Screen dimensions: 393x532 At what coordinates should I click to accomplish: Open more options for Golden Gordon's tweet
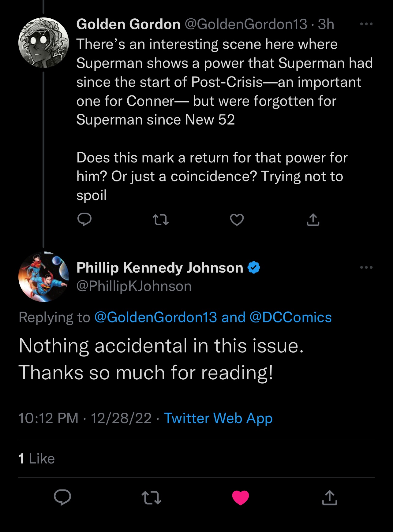[x=366, y=24]
